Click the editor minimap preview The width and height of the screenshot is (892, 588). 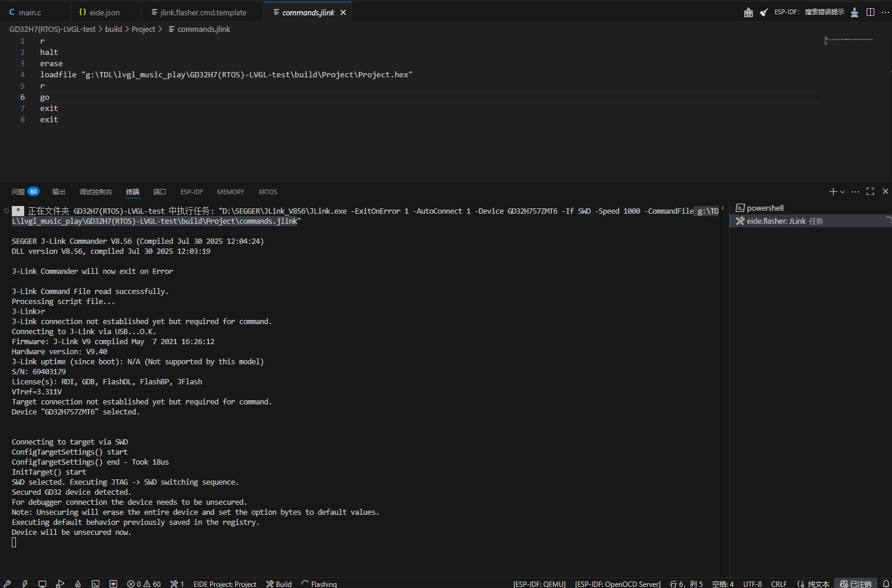[849, 40]
